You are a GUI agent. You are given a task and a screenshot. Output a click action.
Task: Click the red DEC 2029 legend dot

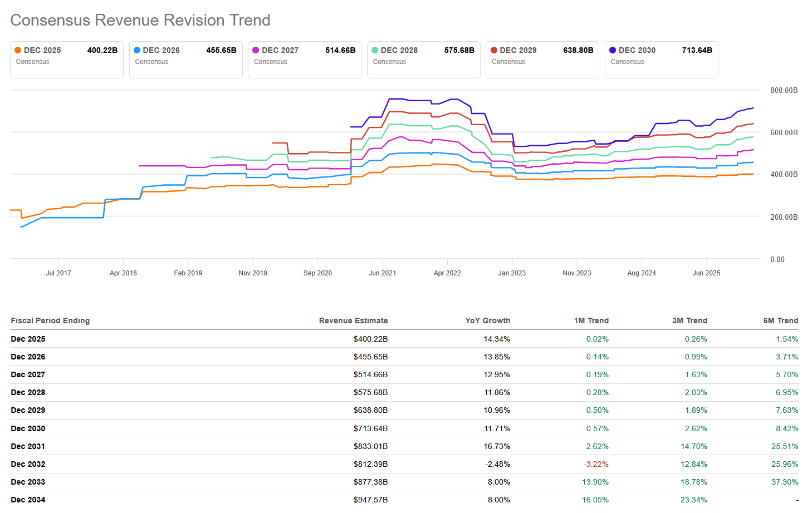click(x=494, y=50)
